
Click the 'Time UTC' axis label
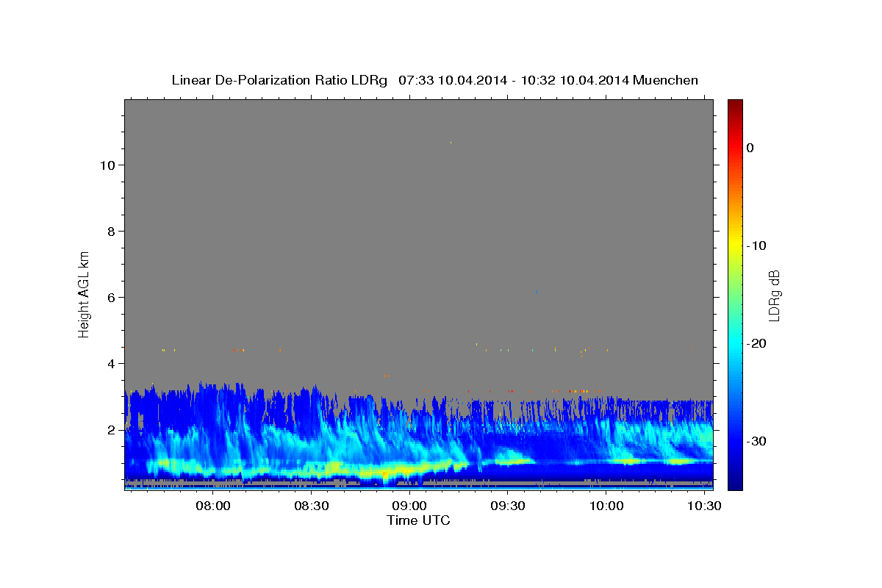coord(418,520)
